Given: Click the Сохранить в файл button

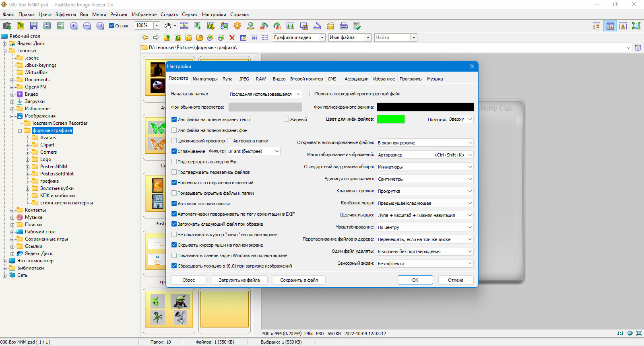Looking at the screenshot, I should coord(299,280).
